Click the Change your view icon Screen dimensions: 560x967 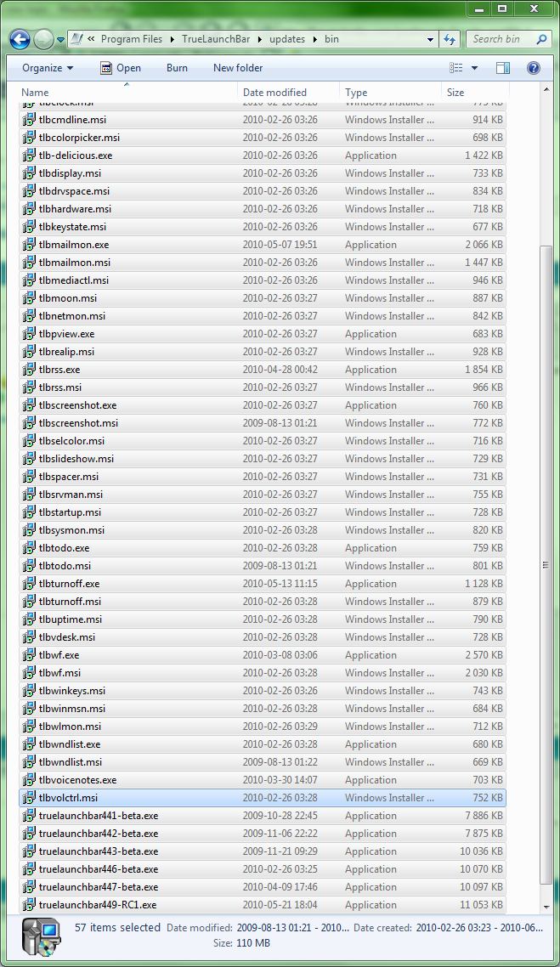tap(456, 68)
